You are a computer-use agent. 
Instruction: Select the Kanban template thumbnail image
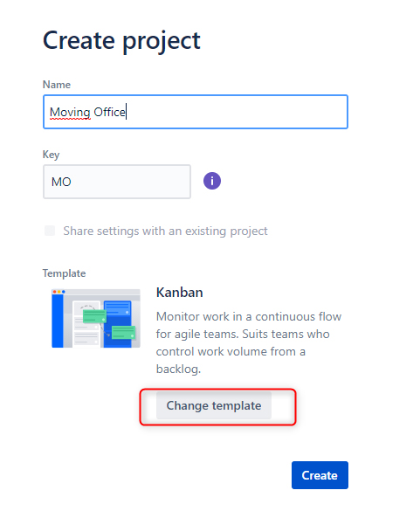[x=96, y=319]
